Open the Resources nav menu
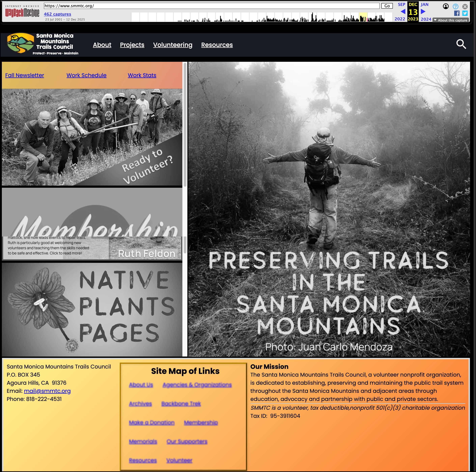The width and height of the screenshot is (476, 472). (217, 45)
